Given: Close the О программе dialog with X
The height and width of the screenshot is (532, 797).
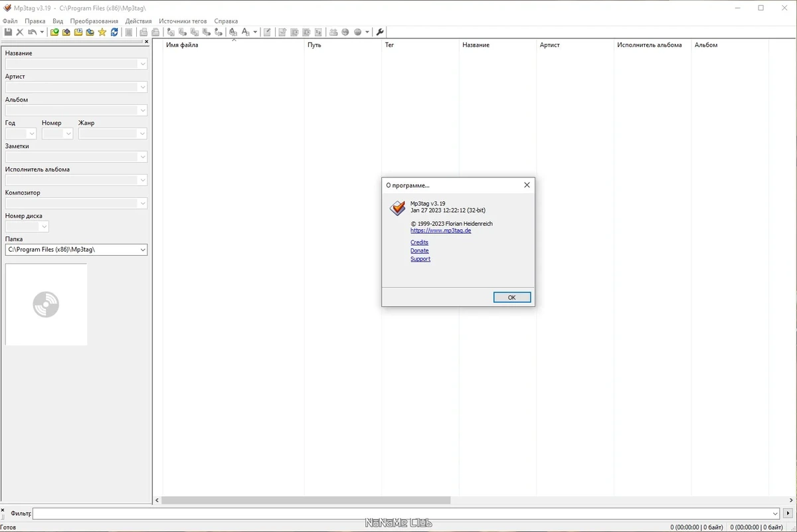Looking at the screenshot, I should [527, 185].
